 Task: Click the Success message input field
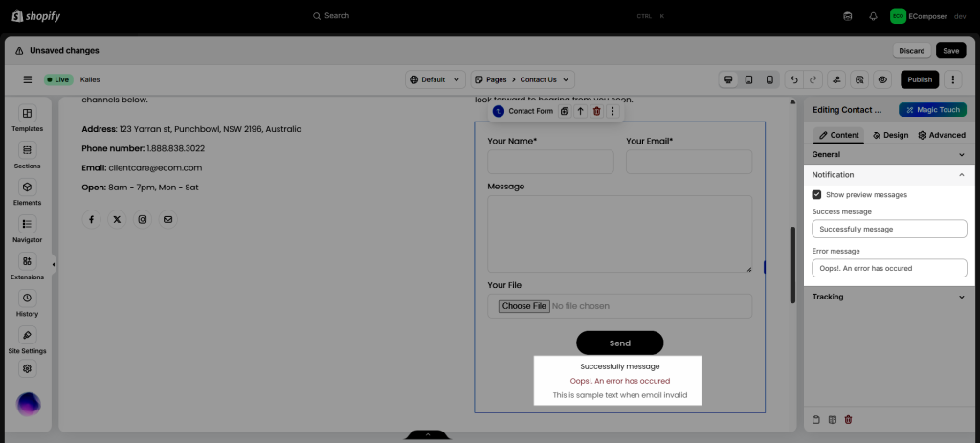[x=889, y=230]
